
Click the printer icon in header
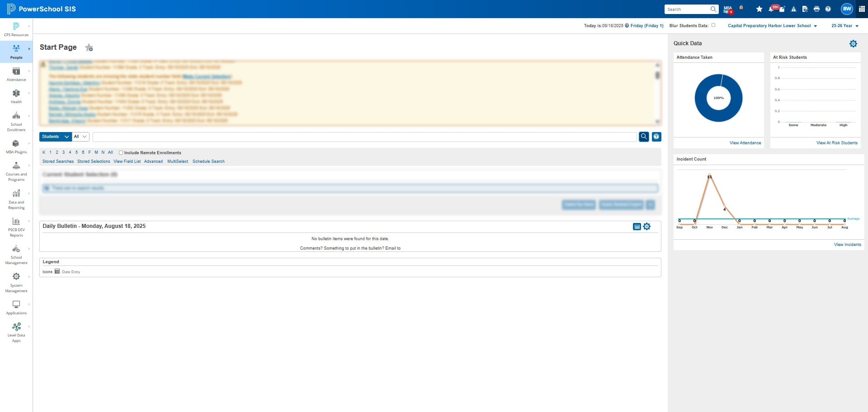816,9
